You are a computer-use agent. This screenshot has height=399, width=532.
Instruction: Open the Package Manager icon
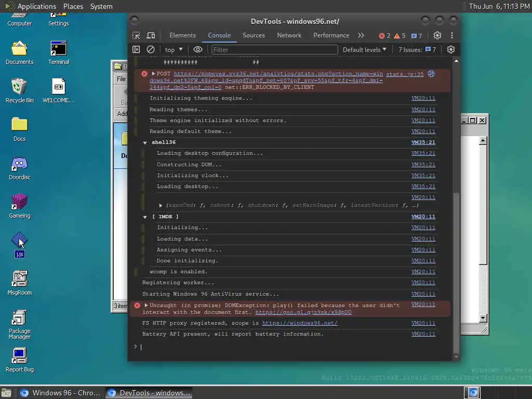[19, 324]
